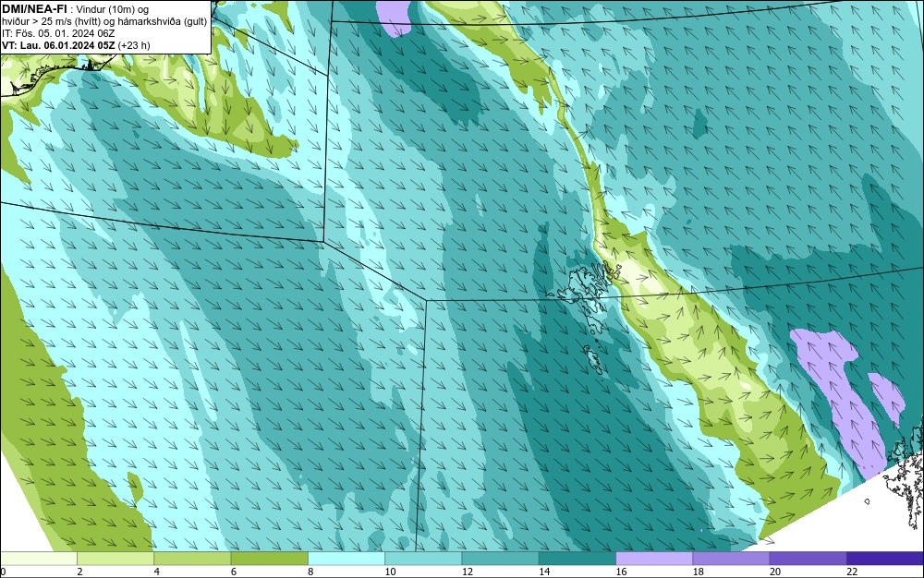Viewport: 924px width, 578px height.
Task: Click the legend scale label '0'
Action: [3, 572]
